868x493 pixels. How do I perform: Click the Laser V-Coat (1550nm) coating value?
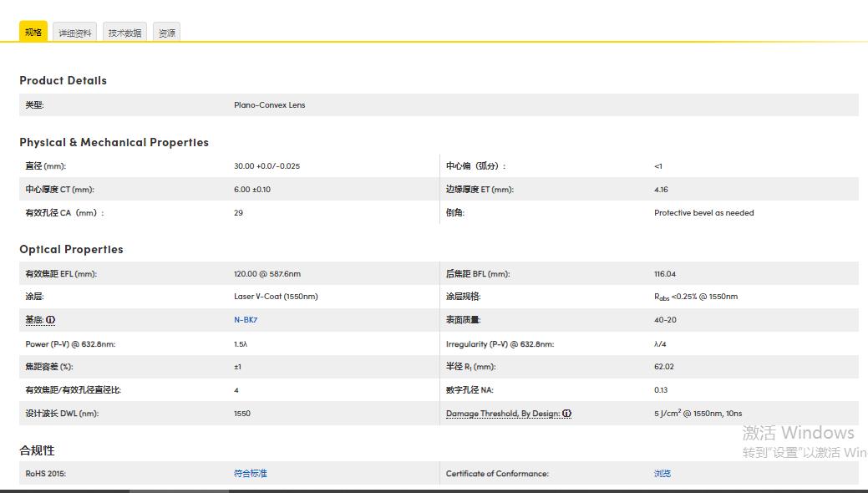tap(276, 297)
